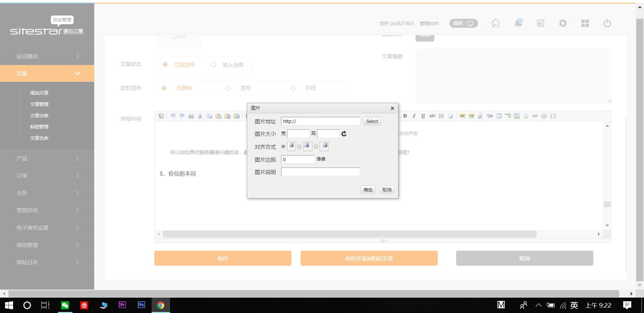Insert media video icon
The image size is (644, 313).
click(x=489, y=116)
